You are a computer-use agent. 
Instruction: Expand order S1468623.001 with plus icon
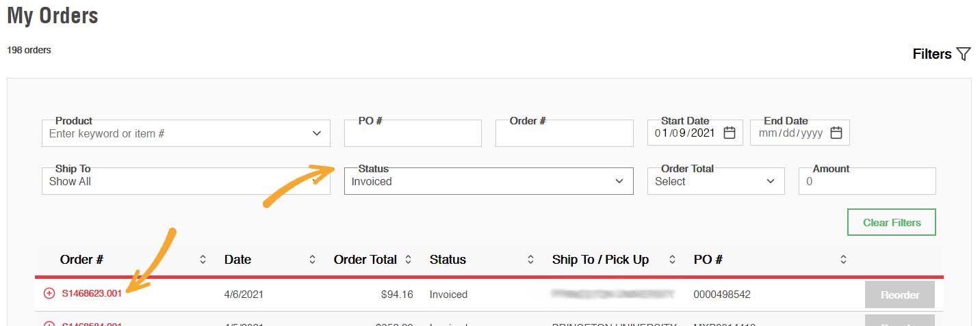(49, 294)
